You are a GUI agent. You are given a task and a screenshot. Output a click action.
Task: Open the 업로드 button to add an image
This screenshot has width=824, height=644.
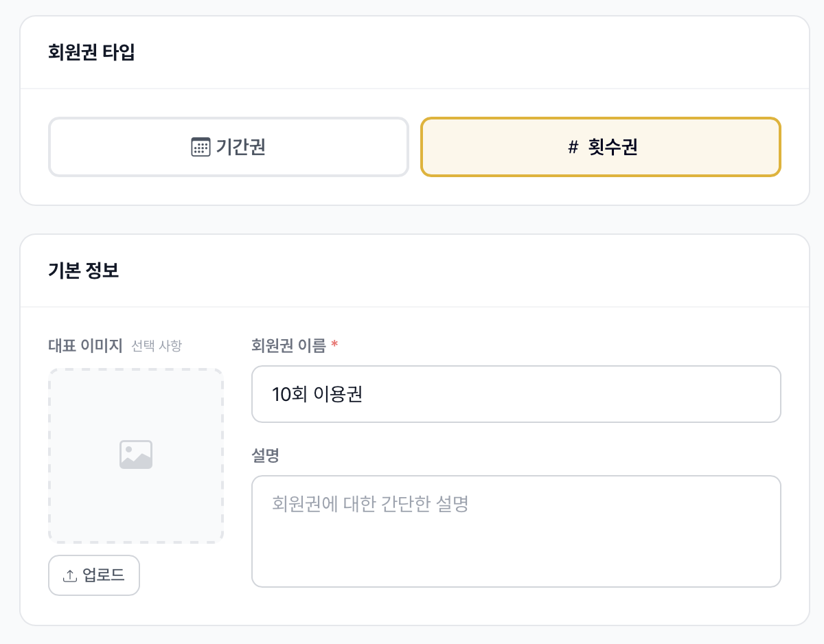click(93, 575)
